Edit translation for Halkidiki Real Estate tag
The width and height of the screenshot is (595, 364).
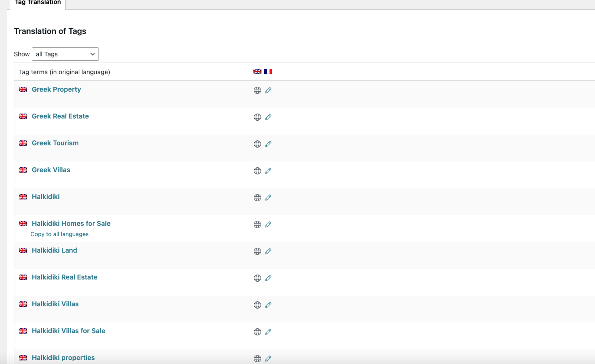pyautogui.click(x=268, y=278)
